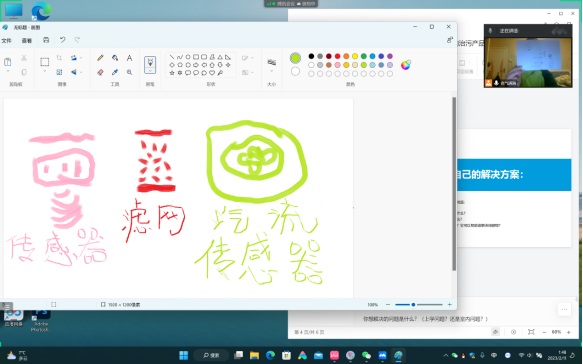Open the Edit colors wheel
Viewport: 583px width, 364px height.
[406, 65]
